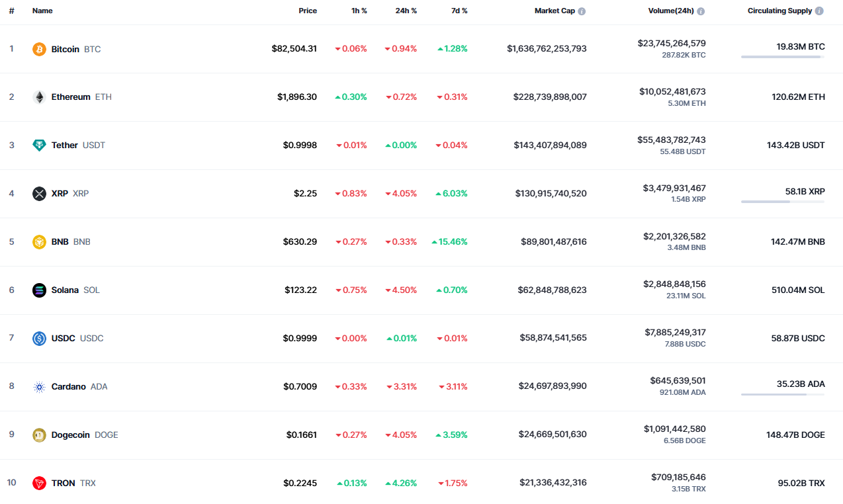This screenshot has height=504, width=843.
Task: Click the Solana logo icon
Action: (x=39, y=290)
